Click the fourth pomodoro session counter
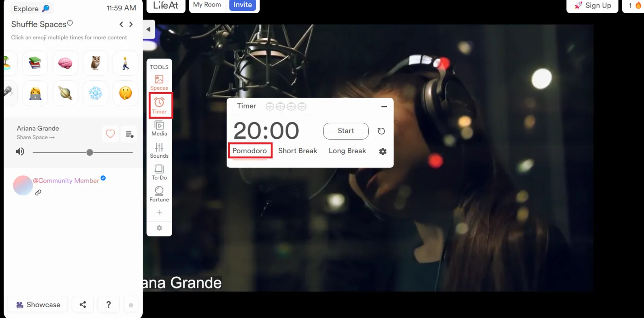 coord(302,106)
